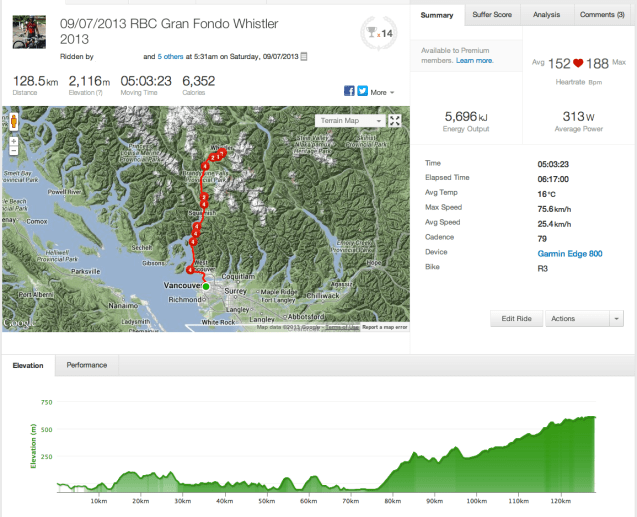637x517 pixels.
Task: Open the Analysis tab
Action: (x=546, y=15)
